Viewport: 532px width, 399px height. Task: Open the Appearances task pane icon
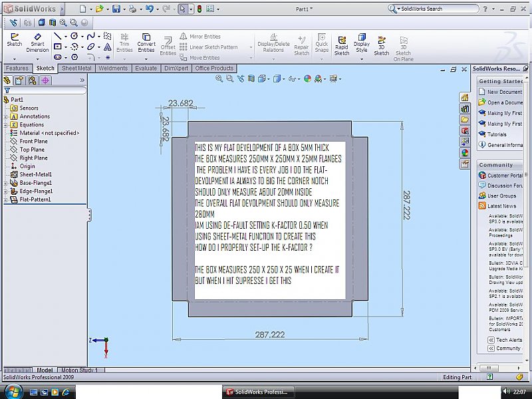(x=465, y=153)
